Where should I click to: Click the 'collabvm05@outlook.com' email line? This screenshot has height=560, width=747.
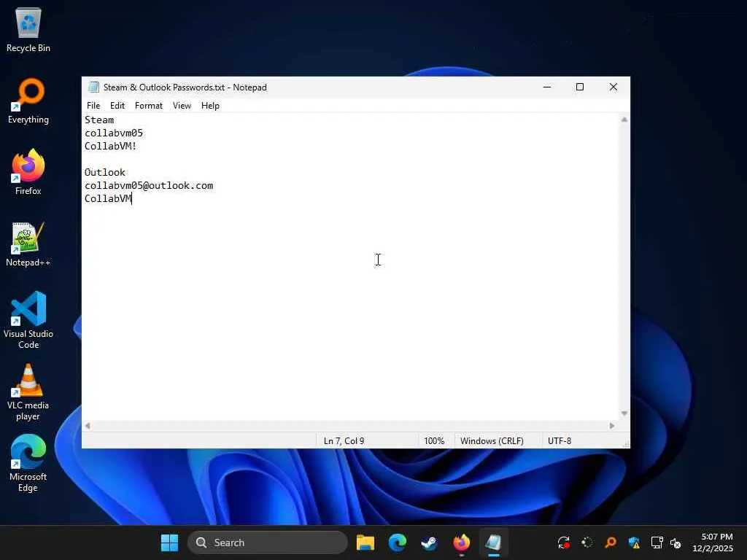(149, 186)
